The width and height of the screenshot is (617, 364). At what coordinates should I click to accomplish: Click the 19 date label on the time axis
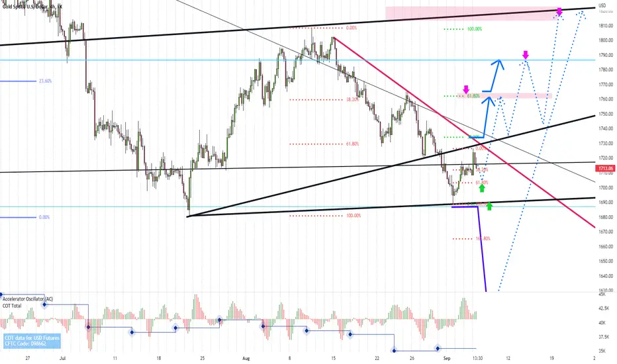point(551,359)
